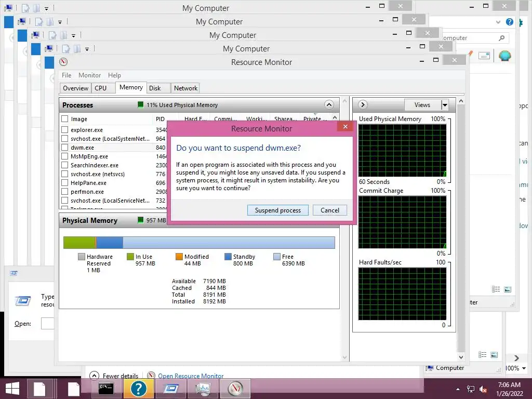Switch to the Network tab

point(185,88)
